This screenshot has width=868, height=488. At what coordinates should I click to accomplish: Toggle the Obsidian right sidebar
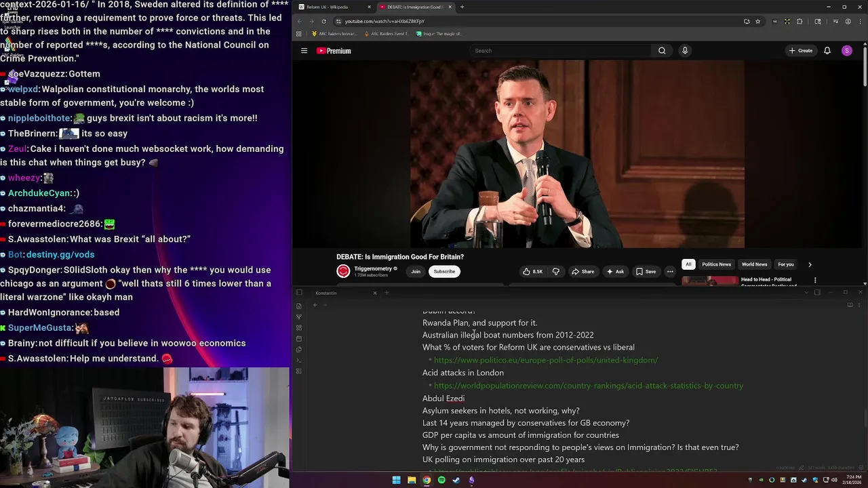click(x=817, y=293)
